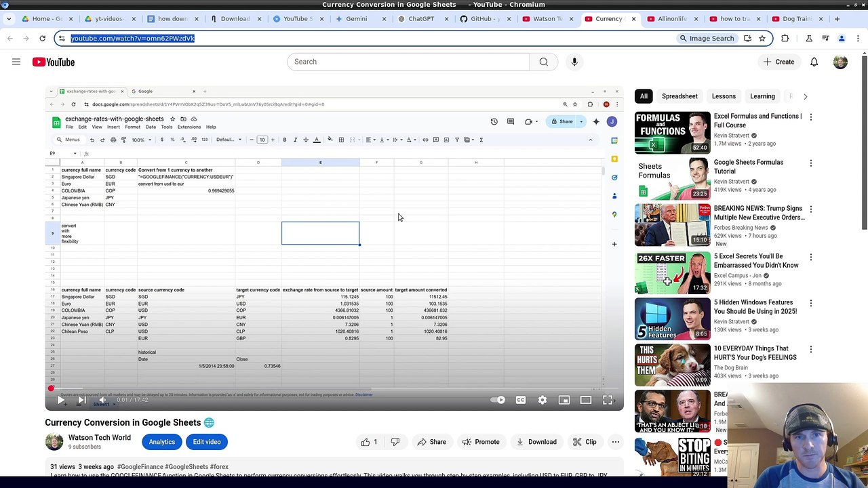Viewport: 868px width, 488px height.
Task: Open options for BREAKING NEWS Trump video
Action: pyautogui.click(x=810, y=209)
